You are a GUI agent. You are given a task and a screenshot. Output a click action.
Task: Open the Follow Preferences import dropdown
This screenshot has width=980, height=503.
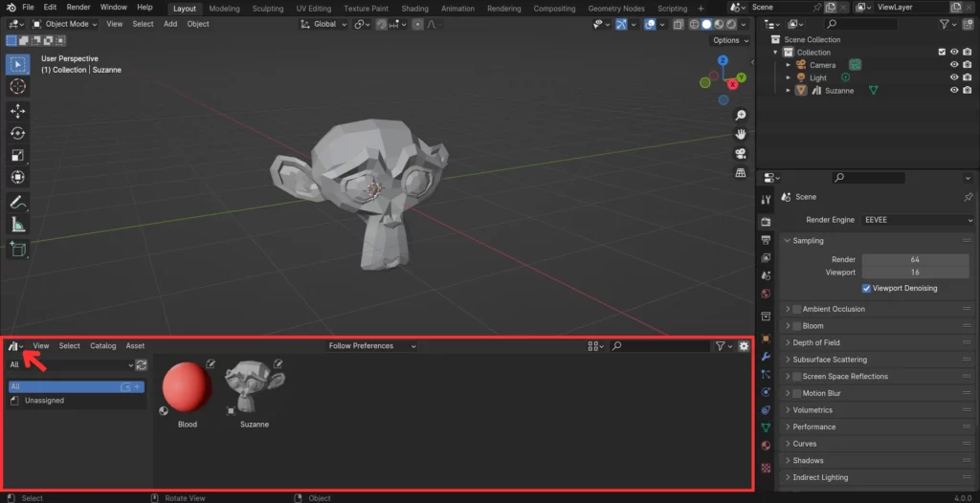point(372,345)
